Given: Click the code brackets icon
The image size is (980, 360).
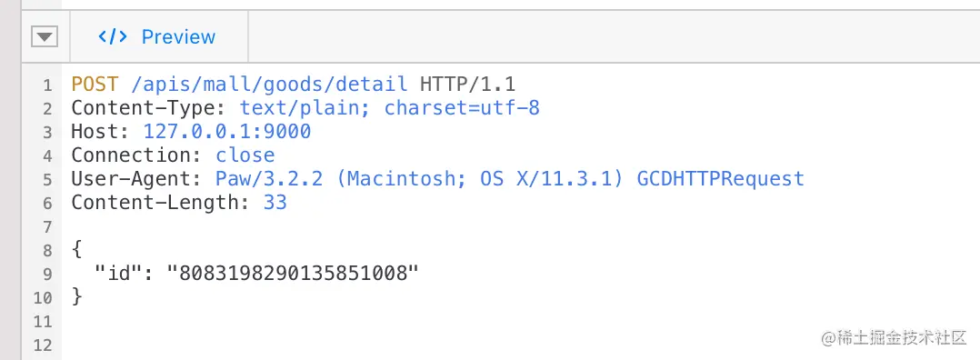Looking at the screenshot, I should [x=113, y=37].
